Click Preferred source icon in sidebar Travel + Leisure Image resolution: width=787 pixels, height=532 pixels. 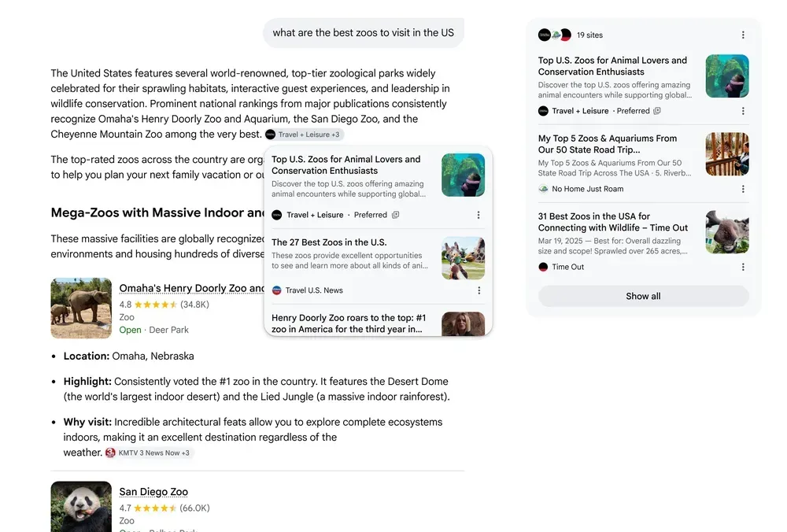click(x=657, y=111)
